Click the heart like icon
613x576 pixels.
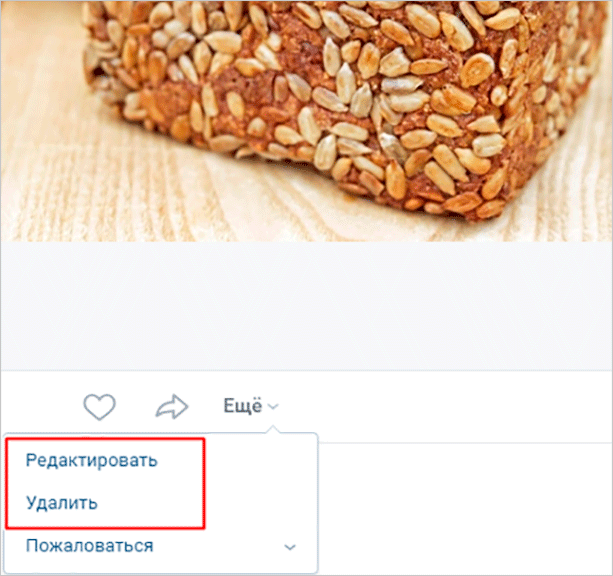99,406
